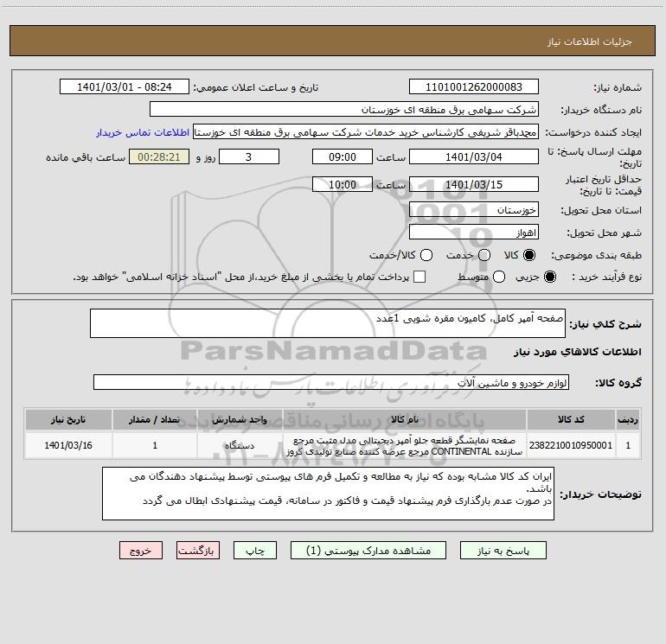666x644 pixels.
Task: Click the ردیف column header
Action: pyautogui.click(x=628, y=419)
